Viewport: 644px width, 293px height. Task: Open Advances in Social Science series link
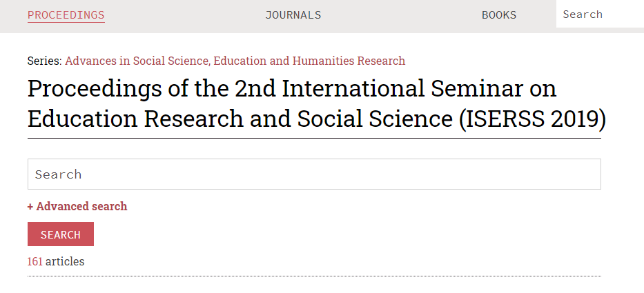pos(235,61)
